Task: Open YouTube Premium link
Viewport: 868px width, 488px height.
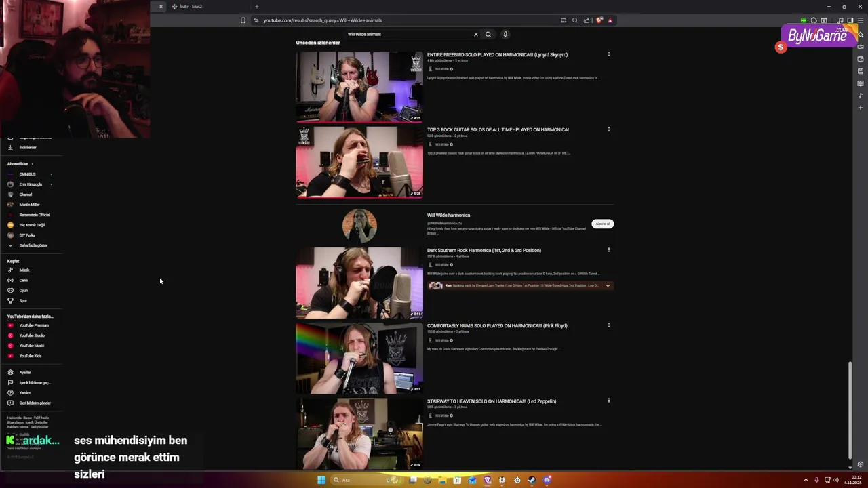Action: click(33, 325)
